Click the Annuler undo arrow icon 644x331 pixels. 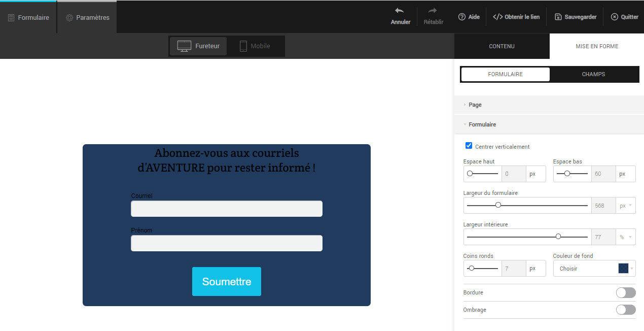coord(400,11)
